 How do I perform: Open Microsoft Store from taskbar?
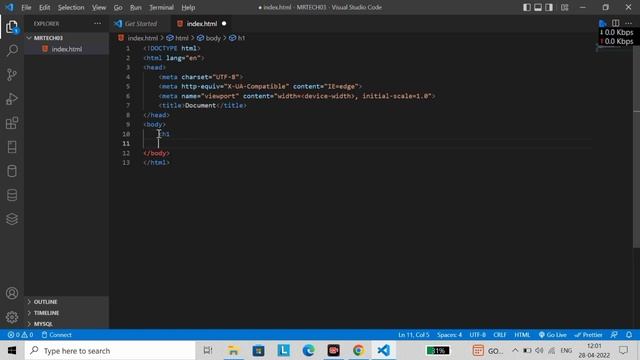tap(258, 351)
